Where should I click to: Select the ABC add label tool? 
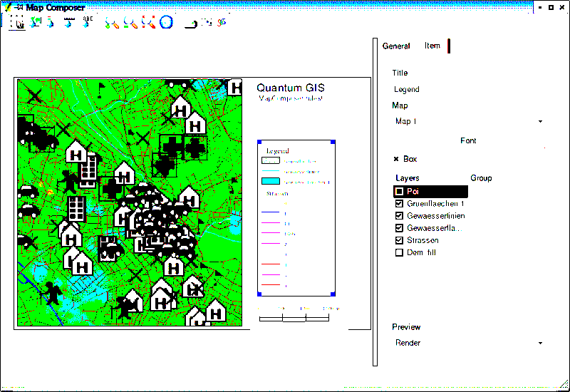point(88,21)
